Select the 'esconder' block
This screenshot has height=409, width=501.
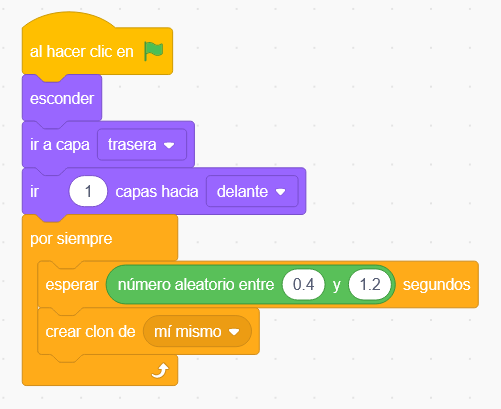[x=62, y=98]
